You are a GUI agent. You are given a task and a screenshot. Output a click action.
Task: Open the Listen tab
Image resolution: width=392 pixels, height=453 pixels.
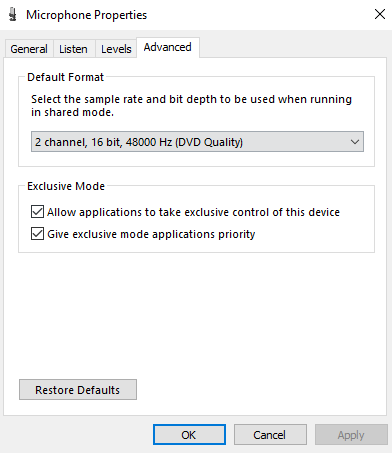point(74,49)
